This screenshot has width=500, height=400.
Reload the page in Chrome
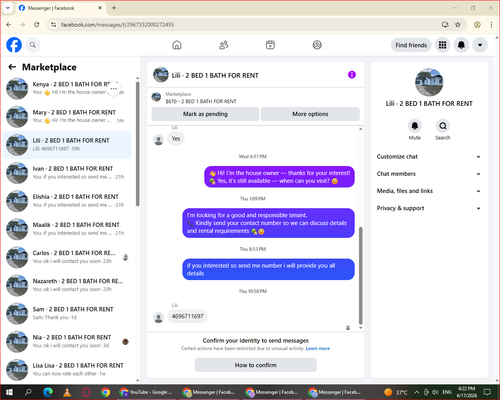coord(37,25)
